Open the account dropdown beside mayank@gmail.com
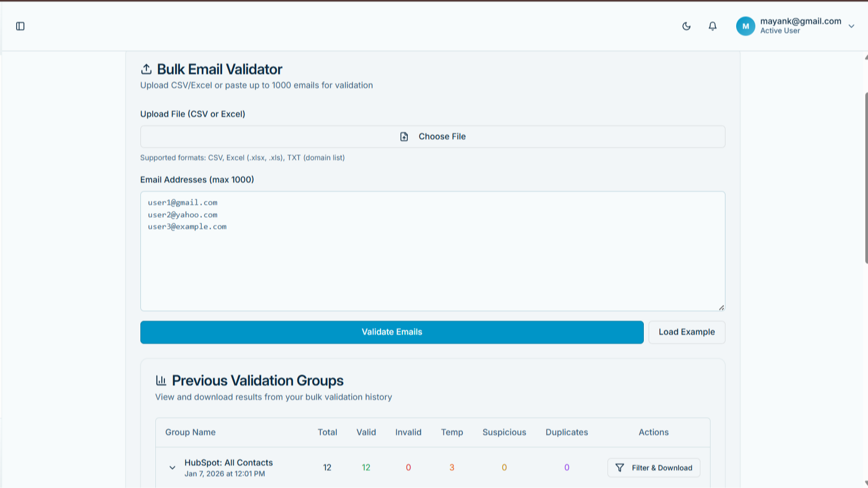 (851, 26)
